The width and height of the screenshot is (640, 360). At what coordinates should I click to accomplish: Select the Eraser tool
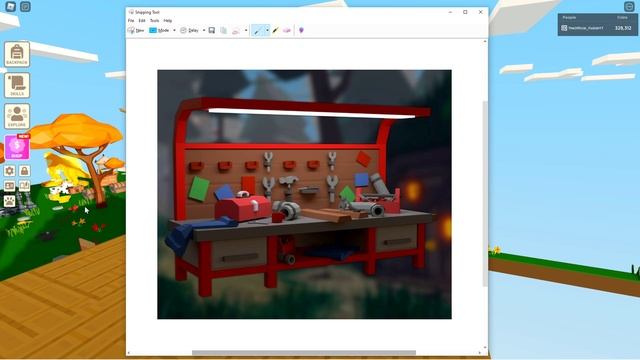point(287,30)
